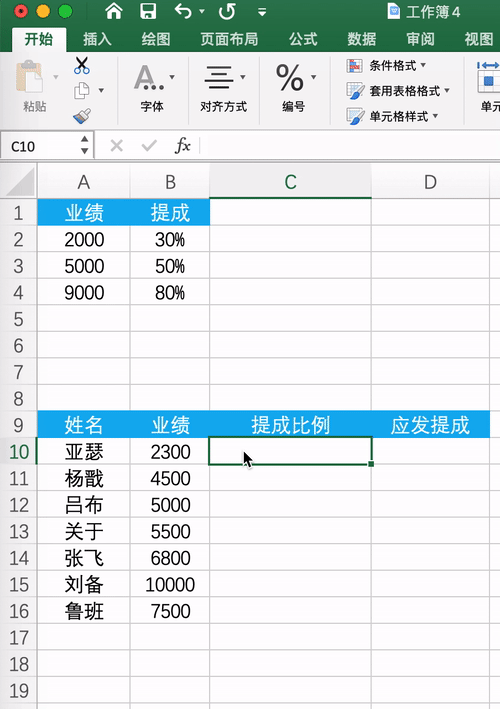The image size is (500, 709).
Task: Open the 工作簿4 document icon
Action: (394, 11)
